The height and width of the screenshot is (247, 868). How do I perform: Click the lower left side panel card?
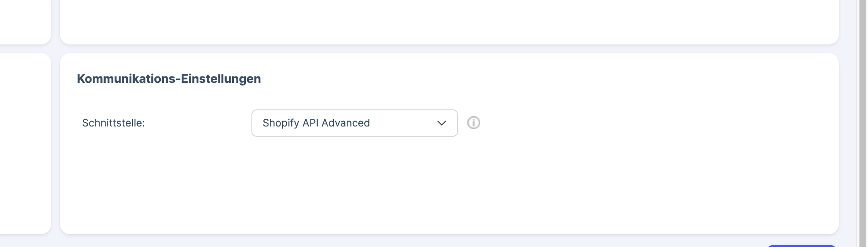(26, 144)
